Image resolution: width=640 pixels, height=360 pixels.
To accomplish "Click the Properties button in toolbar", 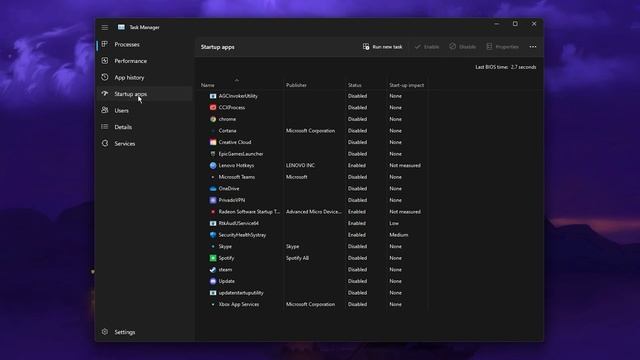I will 502,47.
